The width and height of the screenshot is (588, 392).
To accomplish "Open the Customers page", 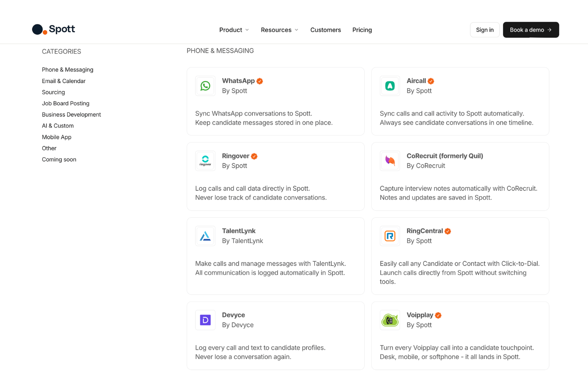I will click(x=325, y=30).
